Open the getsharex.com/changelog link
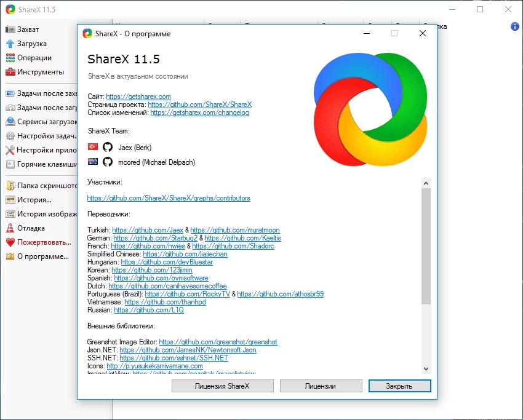 click(x=199, y=113)
